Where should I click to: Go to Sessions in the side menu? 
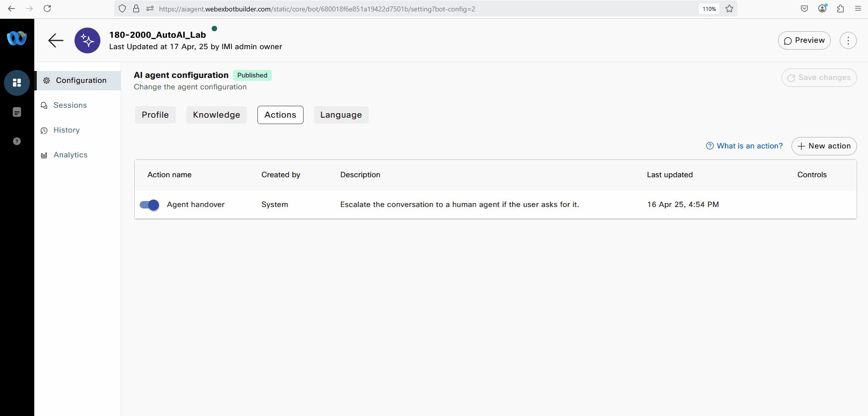(70, 105)
